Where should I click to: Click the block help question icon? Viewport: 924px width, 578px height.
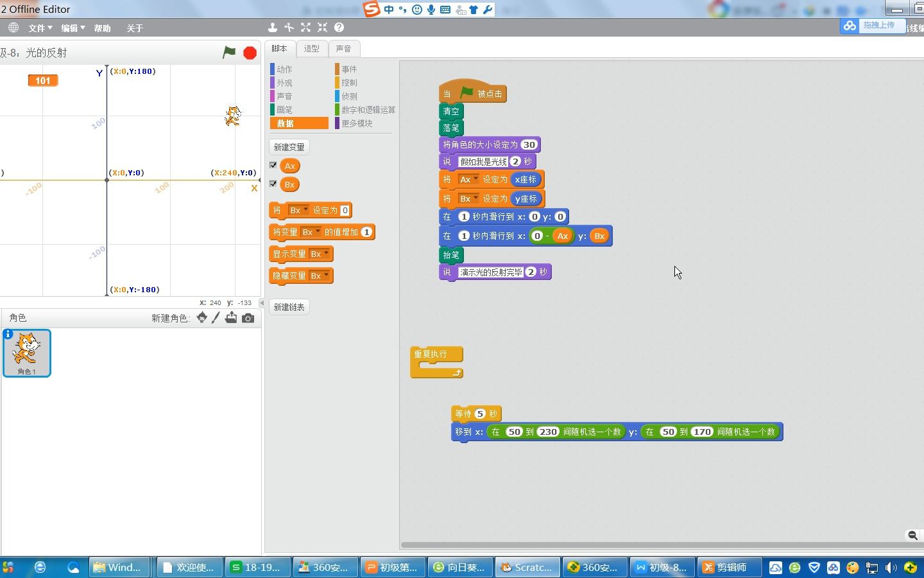339,28
